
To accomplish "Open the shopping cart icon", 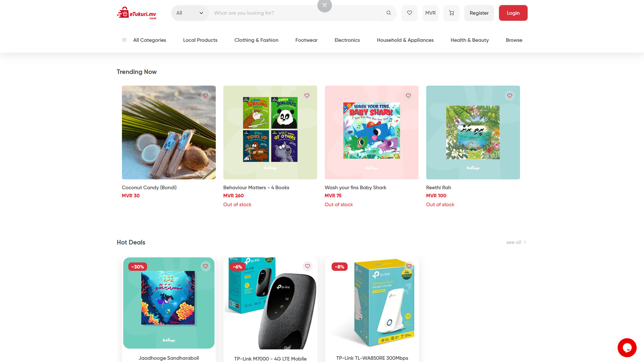I will [451, 13].
